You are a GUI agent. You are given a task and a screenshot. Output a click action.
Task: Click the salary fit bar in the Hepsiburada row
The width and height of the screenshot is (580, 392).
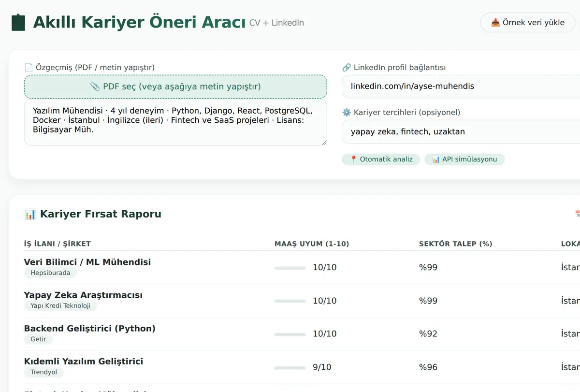tap(290, 268)
